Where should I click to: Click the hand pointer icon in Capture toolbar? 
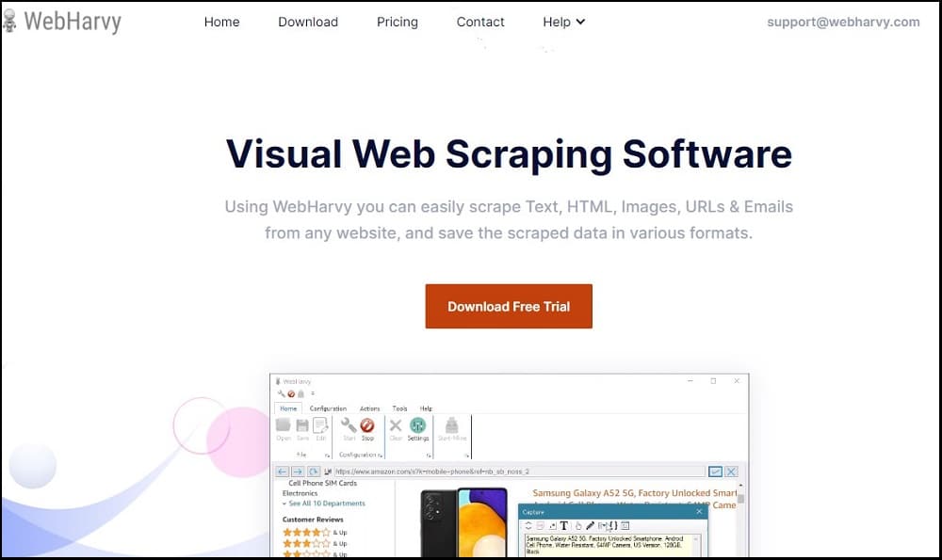pos(578,526)
